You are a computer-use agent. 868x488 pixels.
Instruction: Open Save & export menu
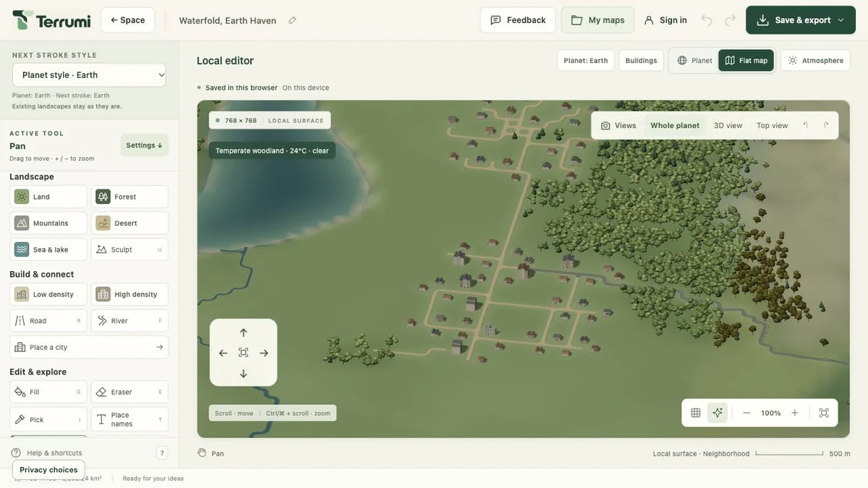click(801, 20)
